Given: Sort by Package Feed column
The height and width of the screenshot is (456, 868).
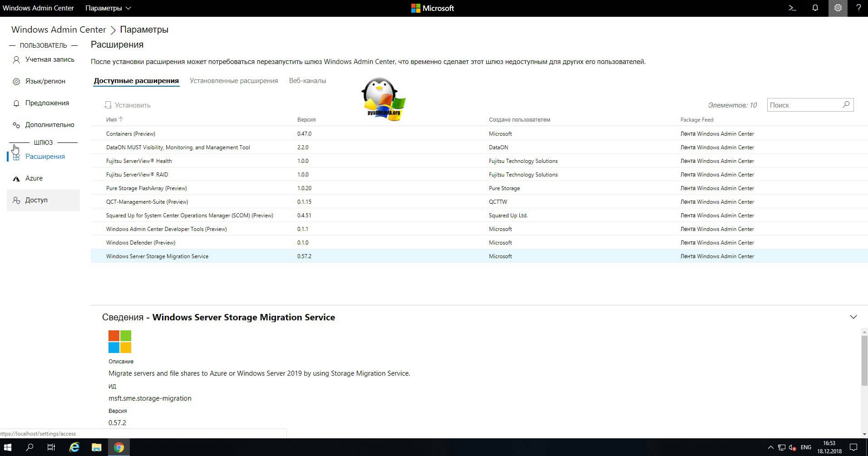Looking at the screenshot, I should [x=697, y=120].
